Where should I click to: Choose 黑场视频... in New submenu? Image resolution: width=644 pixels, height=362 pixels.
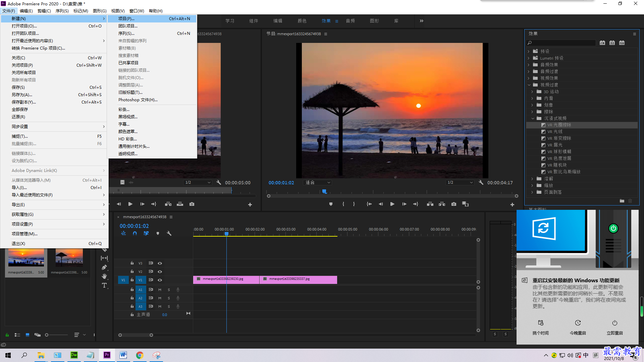point(152,117)
